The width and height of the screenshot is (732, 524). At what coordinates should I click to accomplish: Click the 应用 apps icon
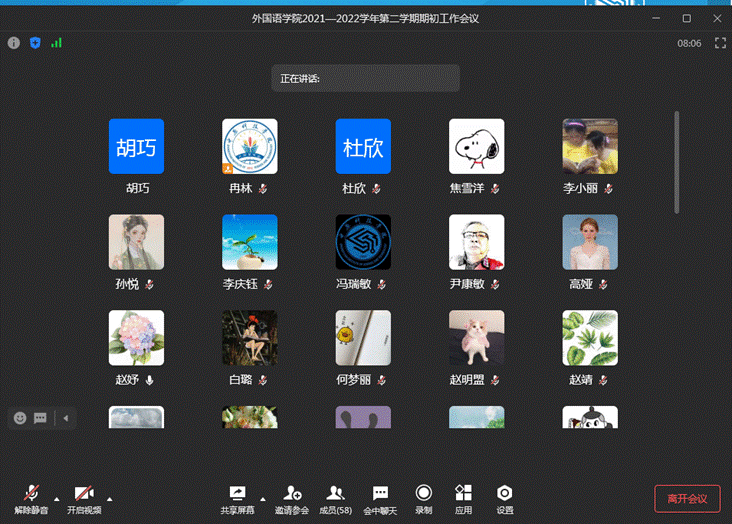(x=463, y=493)
